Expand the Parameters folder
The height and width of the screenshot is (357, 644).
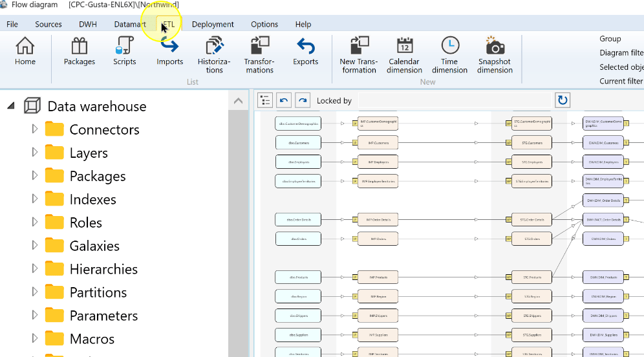35,315
